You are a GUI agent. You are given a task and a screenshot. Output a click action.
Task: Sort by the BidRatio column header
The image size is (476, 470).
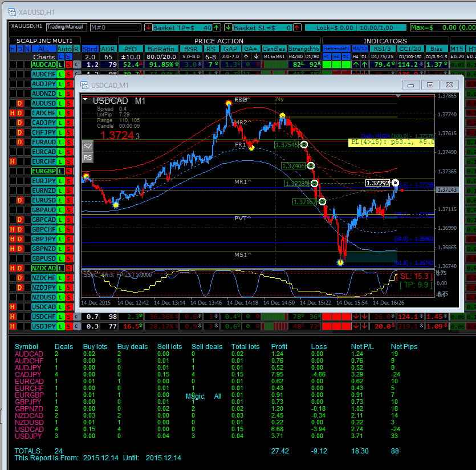click(x=161, y=49)
